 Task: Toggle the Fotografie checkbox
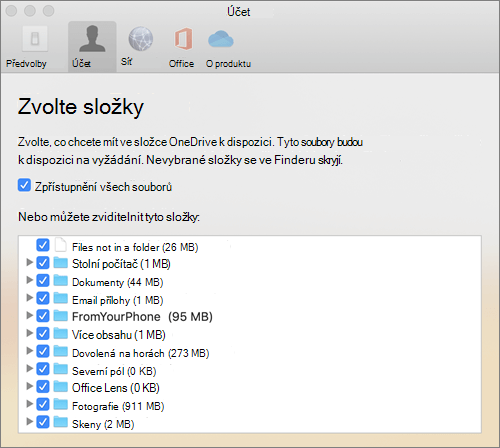point(43,405)
